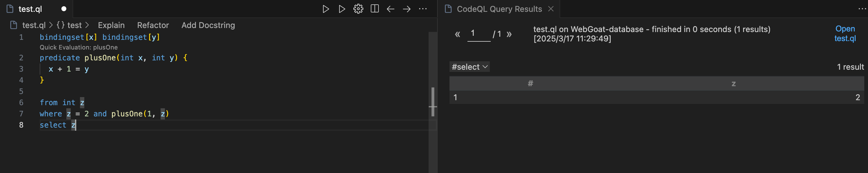Navigate back with left arrow icon
Screen dimensions: 868x173
(391, 9)
